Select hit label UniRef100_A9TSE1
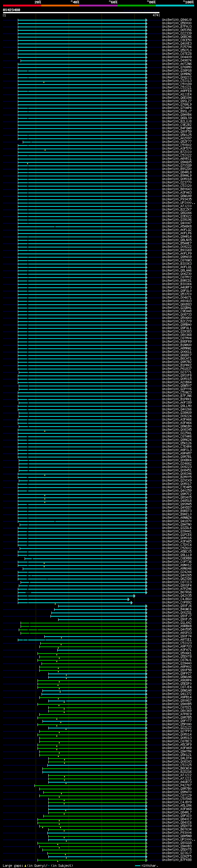 point(176,640)
